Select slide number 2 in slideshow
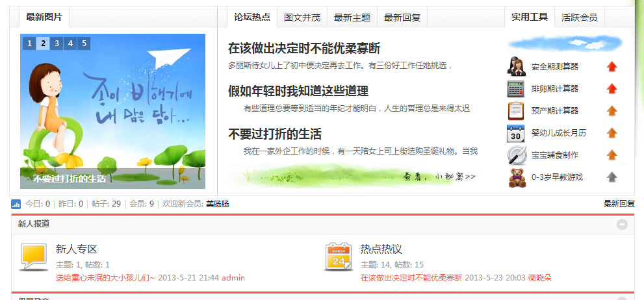The image size is (644, 300). click(43, 44)
